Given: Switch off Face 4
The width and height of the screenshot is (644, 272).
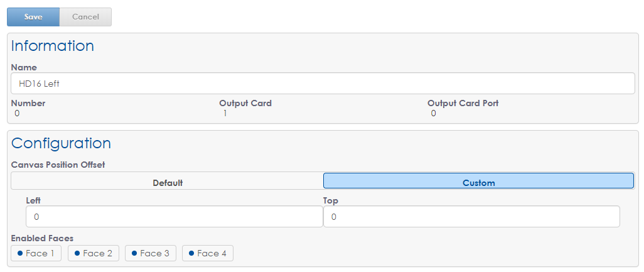Looking at the screenshot, I should 207,253.
